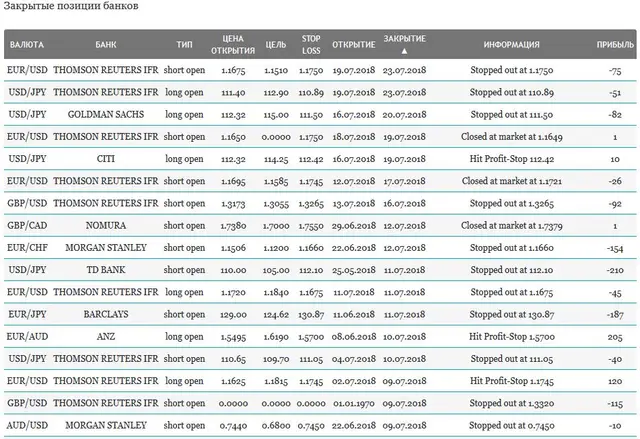640x439 pixels.
Task: Sort table by ВАЛЮТА column header
Action: pyautogui.click(x=27, y=44)
